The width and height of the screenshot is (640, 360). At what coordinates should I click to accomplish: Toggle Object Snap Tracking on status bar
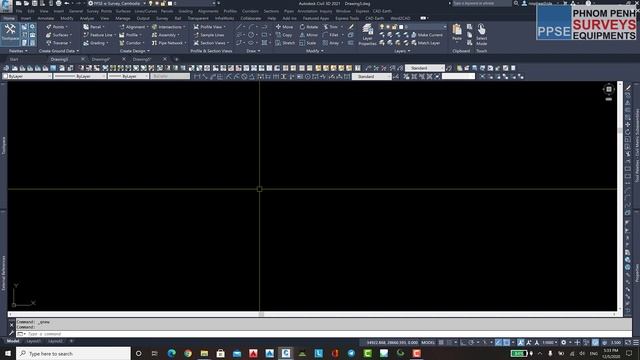[x=498, y=342]
